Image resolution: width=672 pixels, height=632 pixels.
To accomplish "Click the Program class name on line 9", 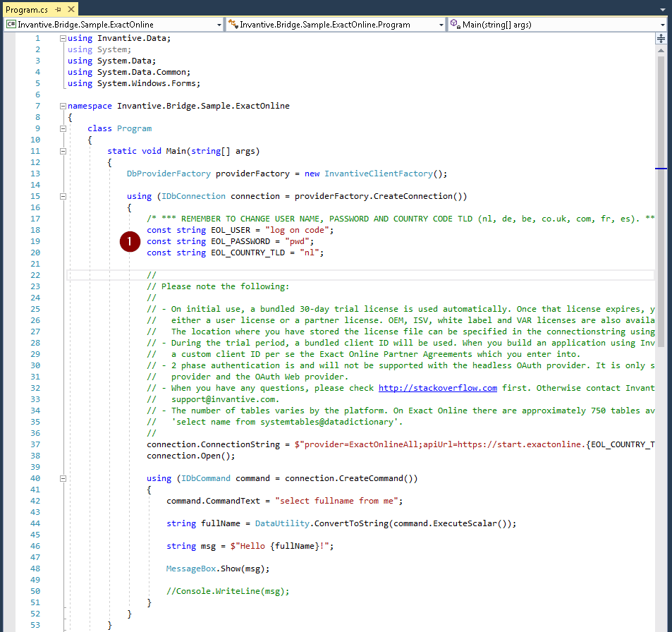I will coord(134,128).
